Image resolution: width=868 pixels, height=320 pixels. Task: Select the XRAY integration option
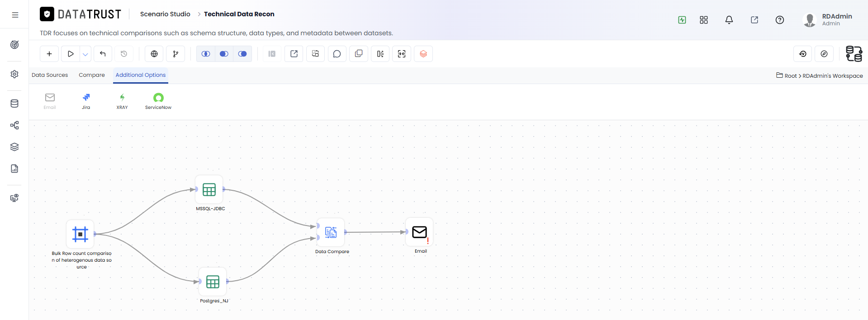point(122,101)
